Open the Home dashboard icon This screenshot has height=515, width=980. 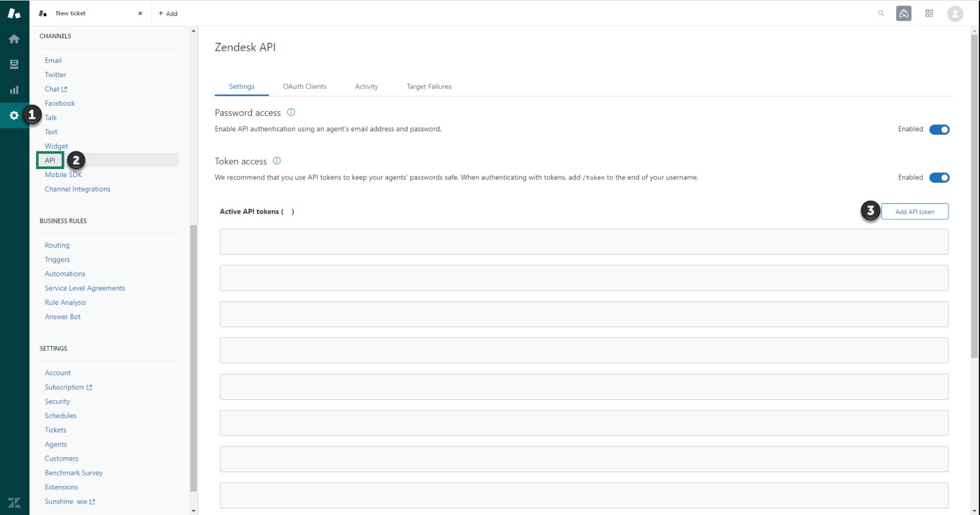point(14,39)
